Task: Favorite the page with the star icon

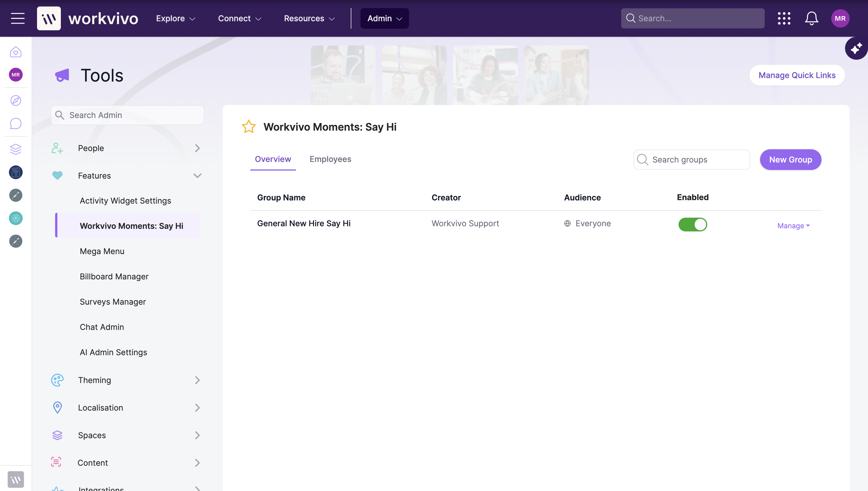Action: [x=249, y=127]
